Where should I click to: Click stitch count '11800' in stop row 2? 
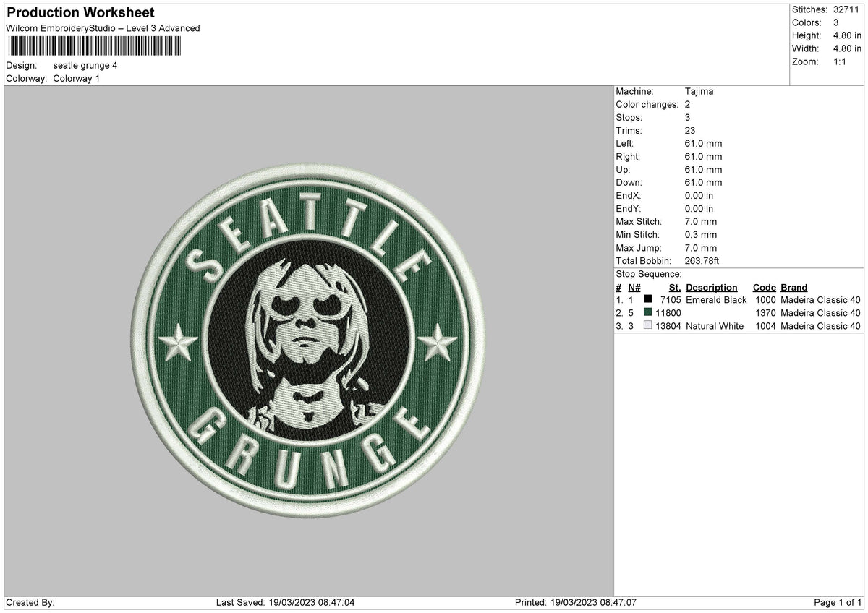pos(668,312)
